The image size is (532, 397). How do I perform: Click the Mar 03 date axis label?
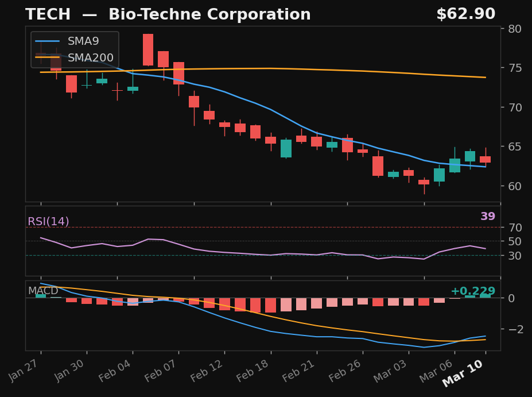click(x=391, y=369)
